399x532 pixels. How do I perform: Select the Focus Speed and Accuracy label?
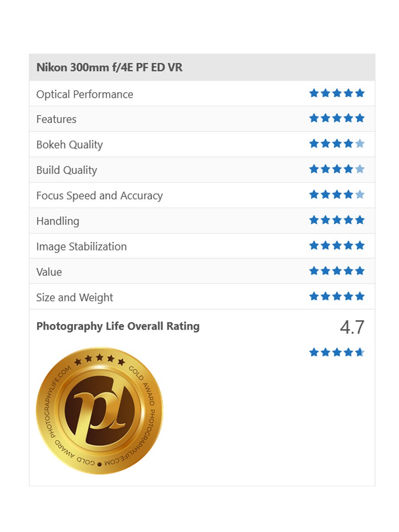[x=99, y=196]
